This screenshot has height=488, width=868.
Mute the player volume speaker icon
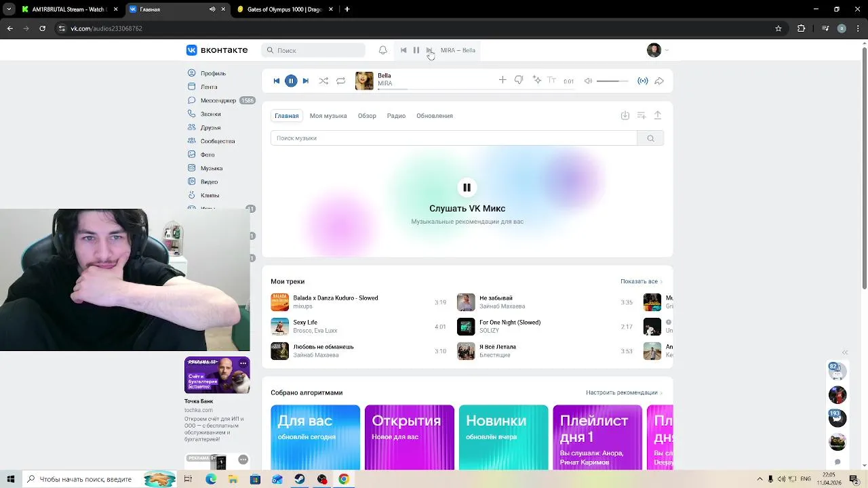tap(589, 81)
